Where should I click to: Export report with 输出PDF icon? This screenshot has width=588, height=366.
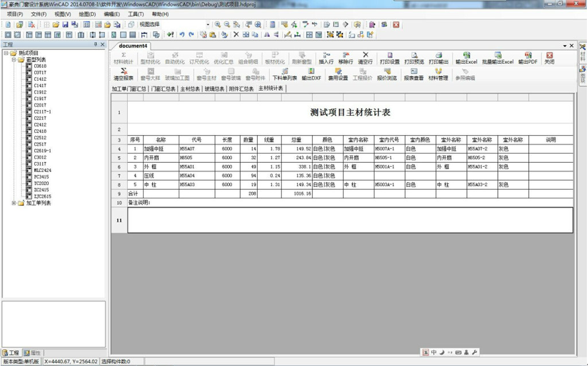tap(528, 58)
